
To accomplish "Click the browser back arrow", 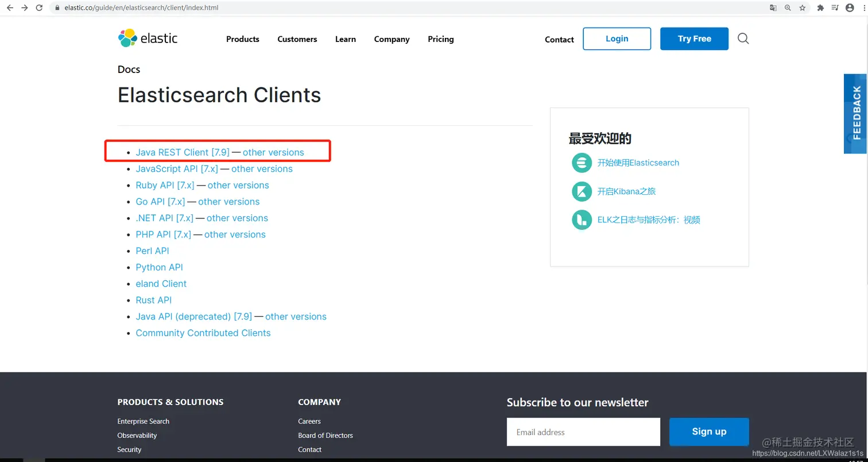I will point(10,8).
